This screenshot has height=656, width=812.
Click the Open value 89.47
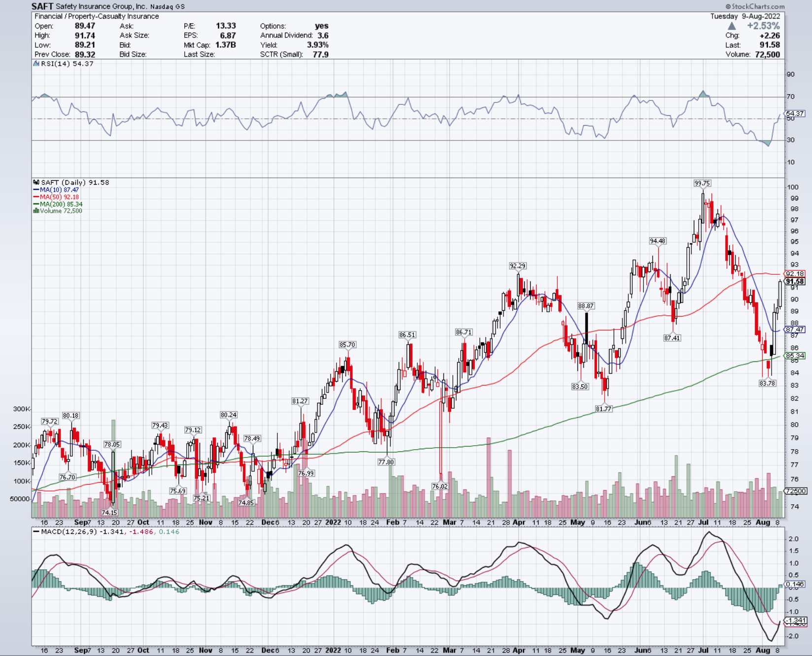pos(85,26)
